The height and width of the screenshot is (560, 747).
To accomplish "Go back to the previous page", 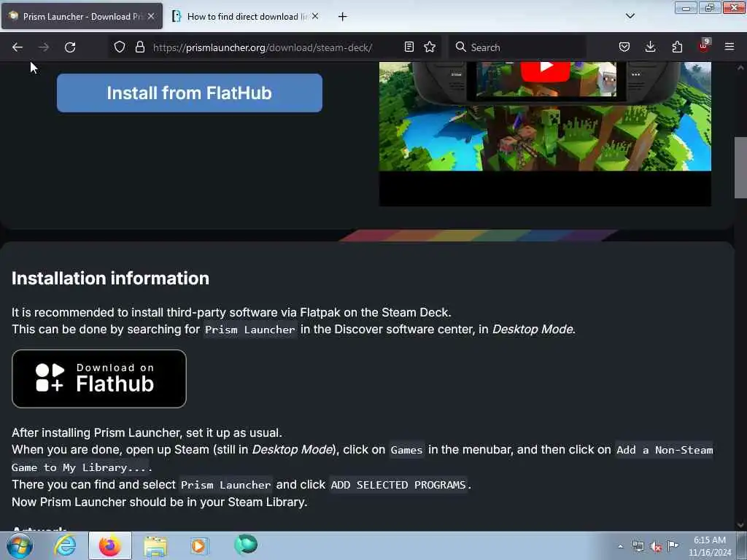I will click(x=18, y=47).
